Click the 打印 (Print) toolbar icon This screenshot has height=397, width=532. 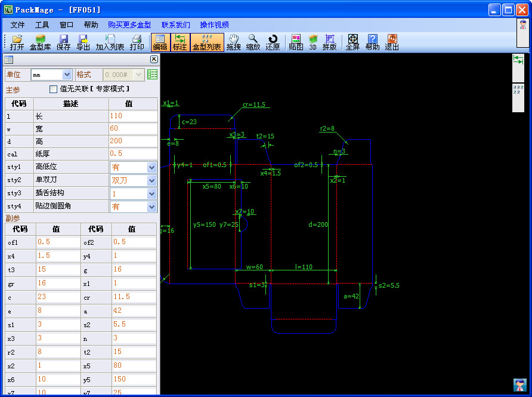(137, 42)
